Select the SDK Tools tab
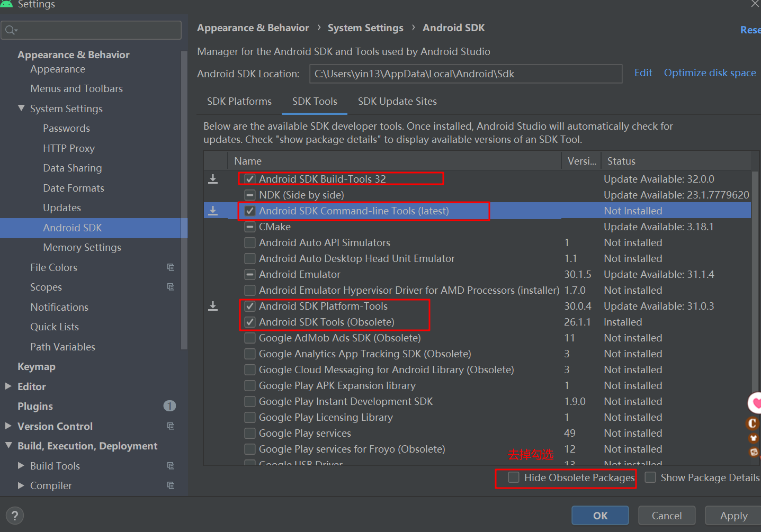The height and width of the screenshot is (532, 761). (x=315, y=101)
